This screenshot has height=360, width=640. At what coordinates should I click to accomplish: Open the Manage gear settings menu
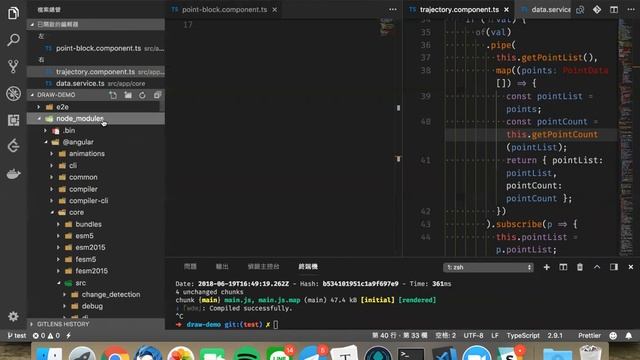tap(13, 316)
